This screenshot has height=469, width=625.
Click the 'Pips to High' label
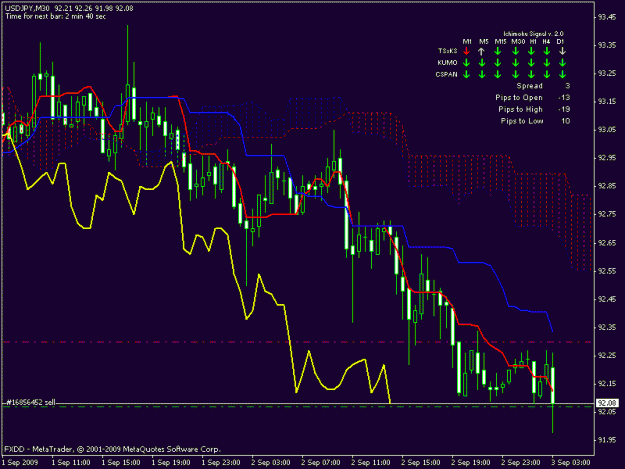pyautogui.click(x=521, y=109)
